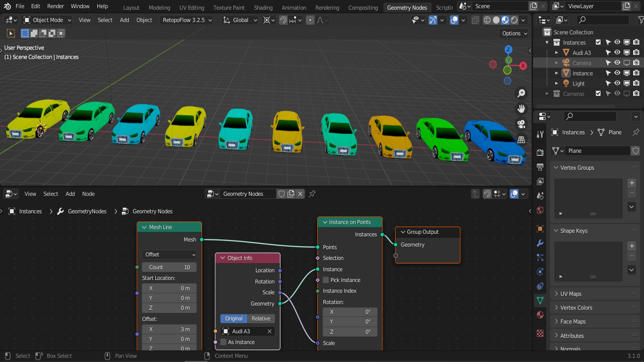Adjust Mesh Line Count value slider
This screenshot has width=644, height=362.
point(169,267)
